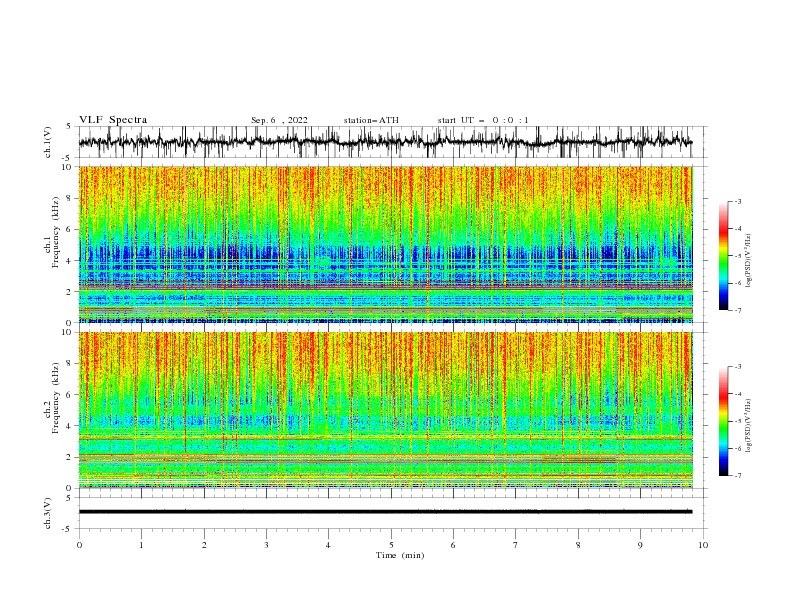This screenshot has width=792, height=612.
Task: Click the "VLF Spectra" plot title
Action: click(x=113, y=120)
